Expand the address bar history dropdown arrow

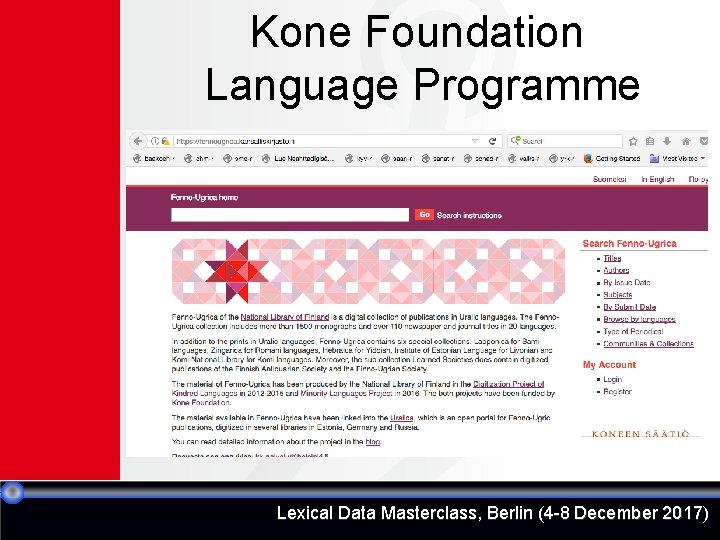point(475,141)
